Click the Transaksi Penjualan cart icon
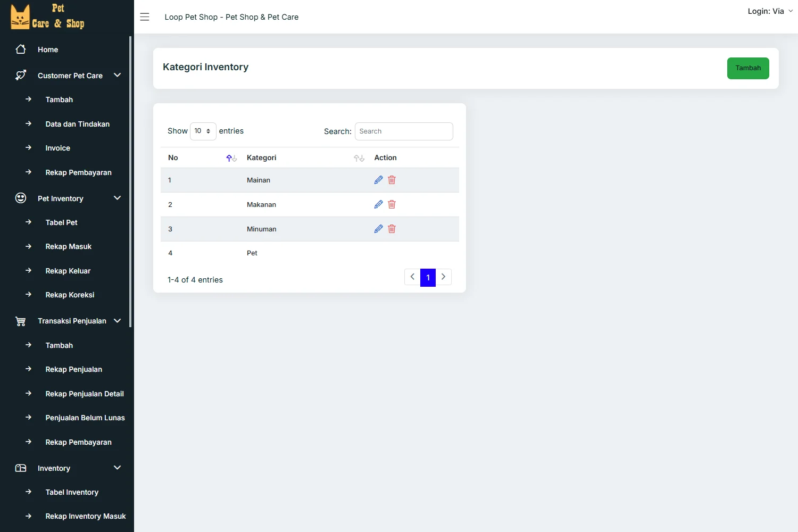This screenshot has height=532, width=798. point(21,321)
